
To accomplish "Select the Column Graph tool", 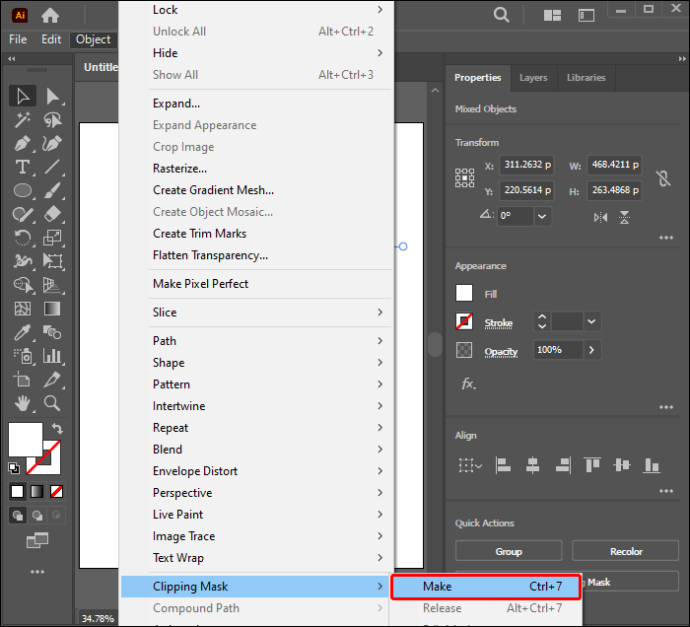I will 52,356.
